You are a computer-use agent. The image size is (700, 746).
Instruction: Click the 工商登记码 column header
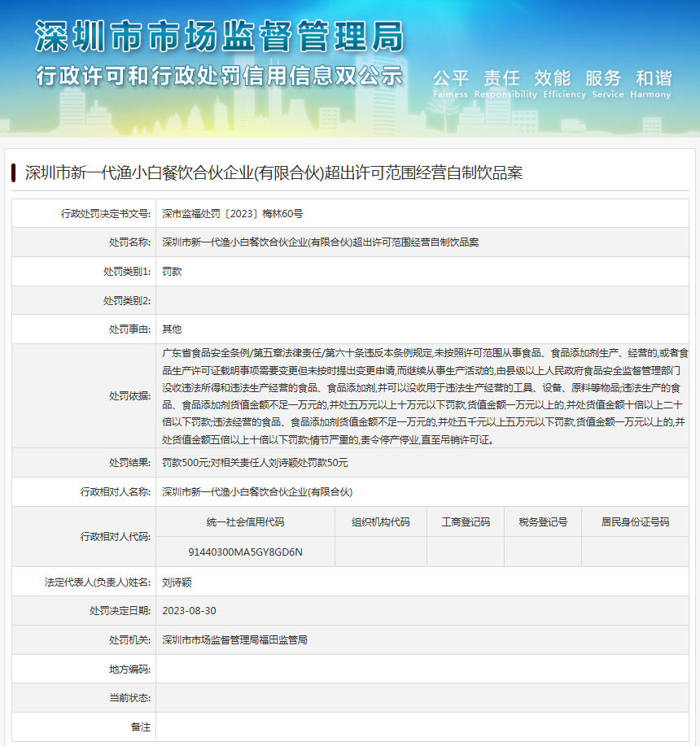tap(466, 522)
